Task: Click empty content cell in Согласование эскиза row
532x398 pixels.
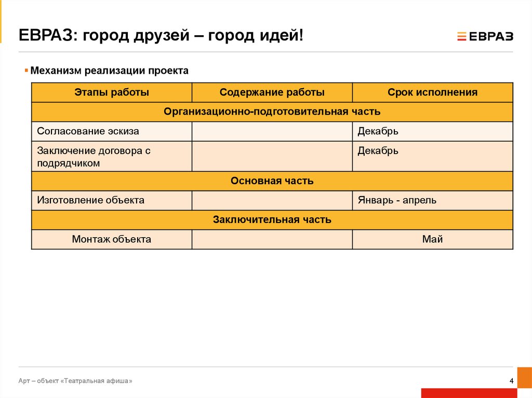Action: click(272, 131)
